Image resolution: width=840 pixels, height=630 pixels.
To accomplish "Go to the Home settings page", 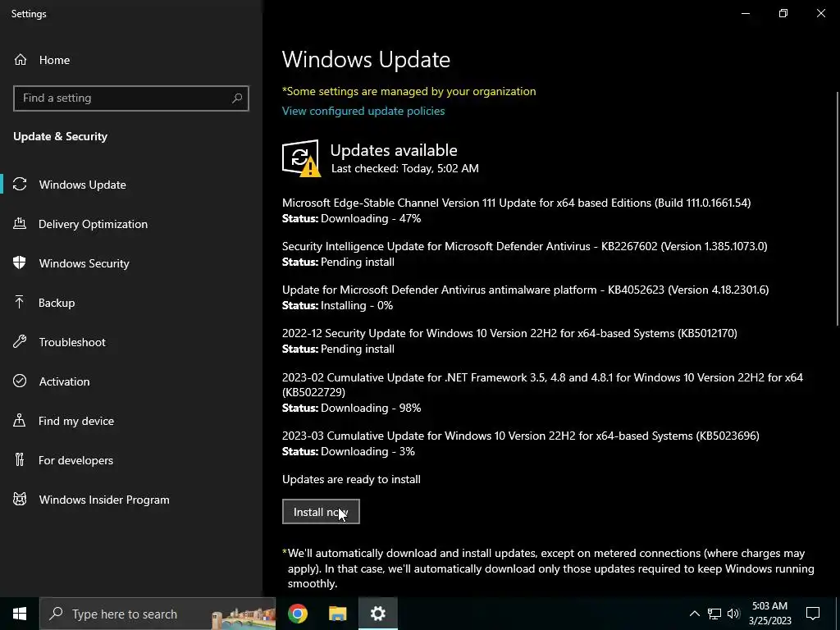I will point(131,60).
